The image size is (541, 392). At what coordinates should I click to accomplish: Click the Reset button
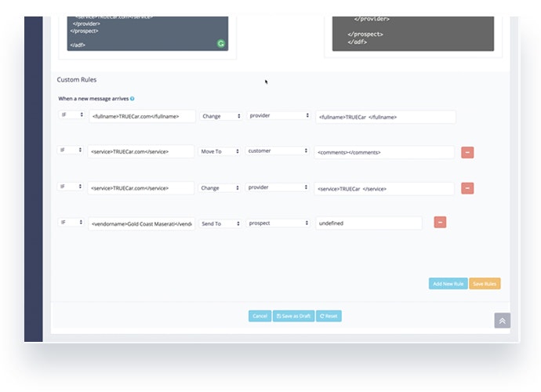pyautogui.click(x=329, y=316)
